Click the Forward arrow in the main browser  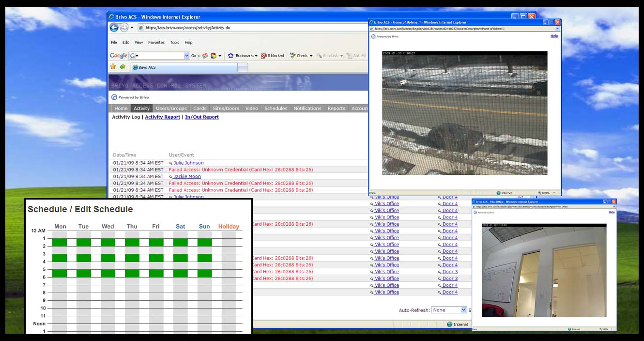(x=124, y=28)
